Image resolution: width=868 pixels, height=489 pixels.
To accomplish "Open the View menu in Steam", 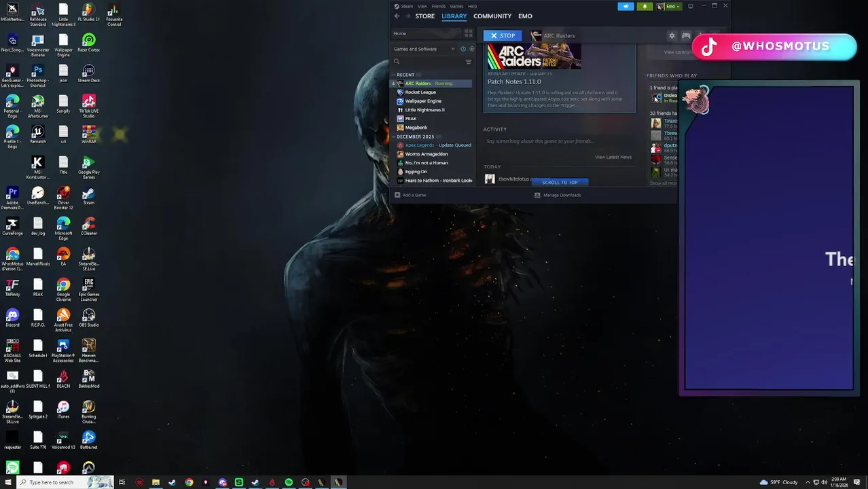I will coord(422,6).
